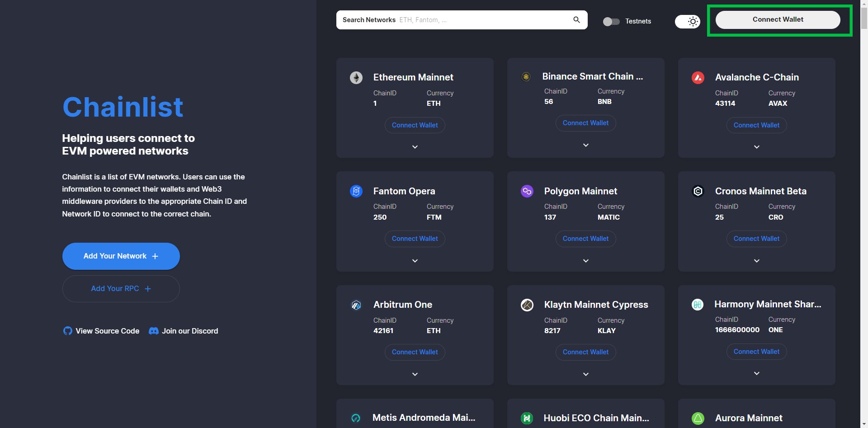Image resolution: width=868 pixels, height=428 pixels.
Task: Click the Cronos Mainnet Beta logo icon
Action: pos(698,191)
